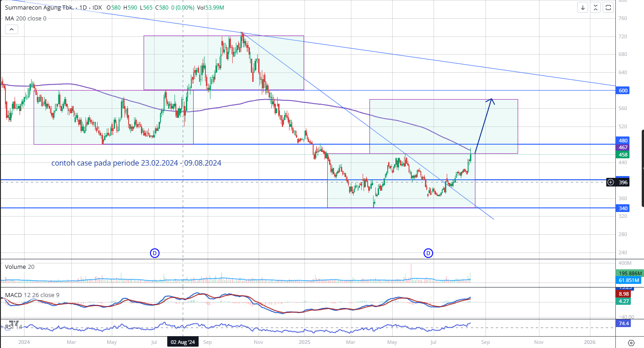Viewport: 644px width, 348px height.
Task: Click the 480 price level label
Action: pyautogui.click(x=623, y=141)
